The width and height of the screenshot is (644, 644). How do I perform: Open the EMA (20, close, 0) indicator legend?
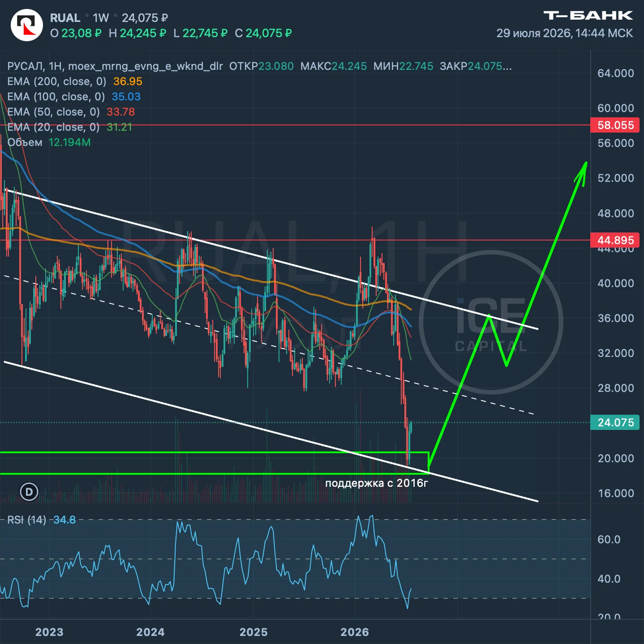(x=70, y=127)
